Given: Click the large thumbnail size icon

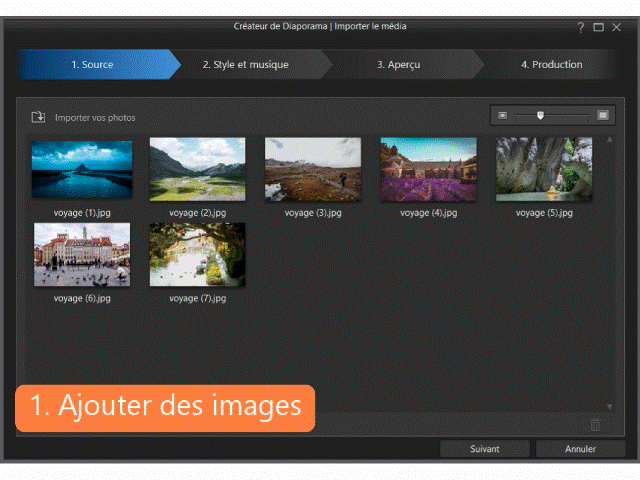Looking at the screenshot, I should [x=603, y=116].
